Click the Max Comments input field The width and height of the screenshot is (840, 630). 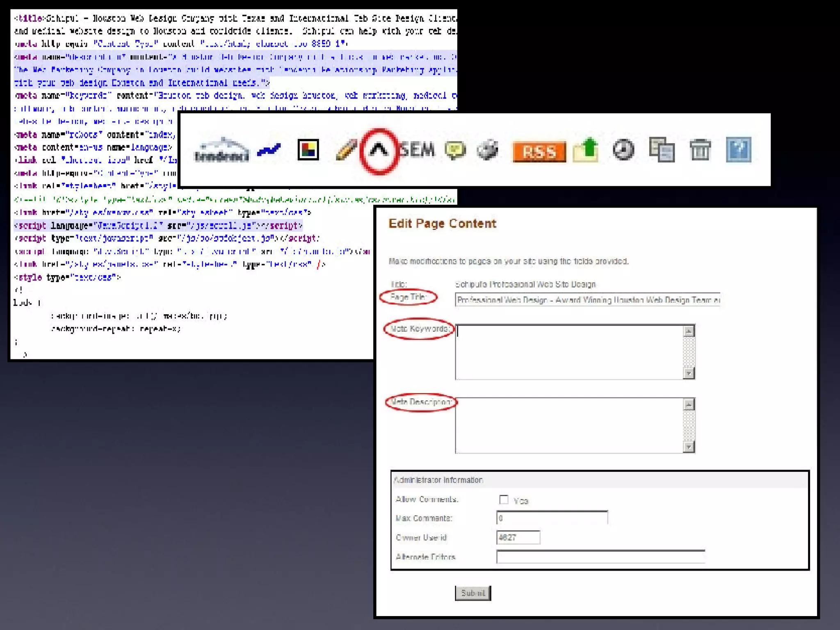(x=552, y=518)
